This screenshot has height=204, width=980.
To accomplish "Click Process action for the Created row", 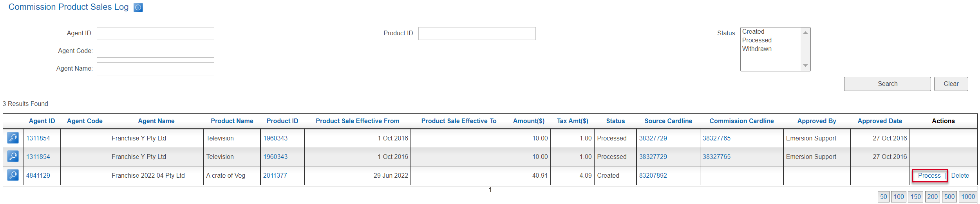I will (x=929, y=176).
